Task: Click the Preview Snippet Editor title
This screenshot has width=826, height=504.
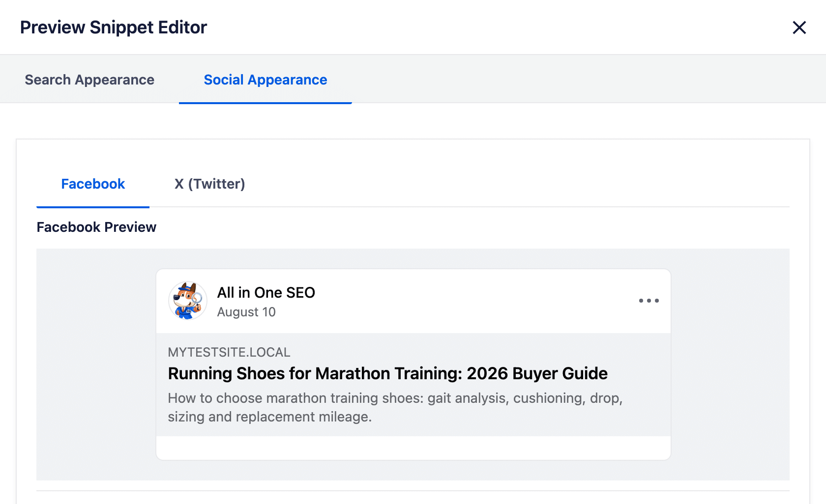Action: click(114, 28)
